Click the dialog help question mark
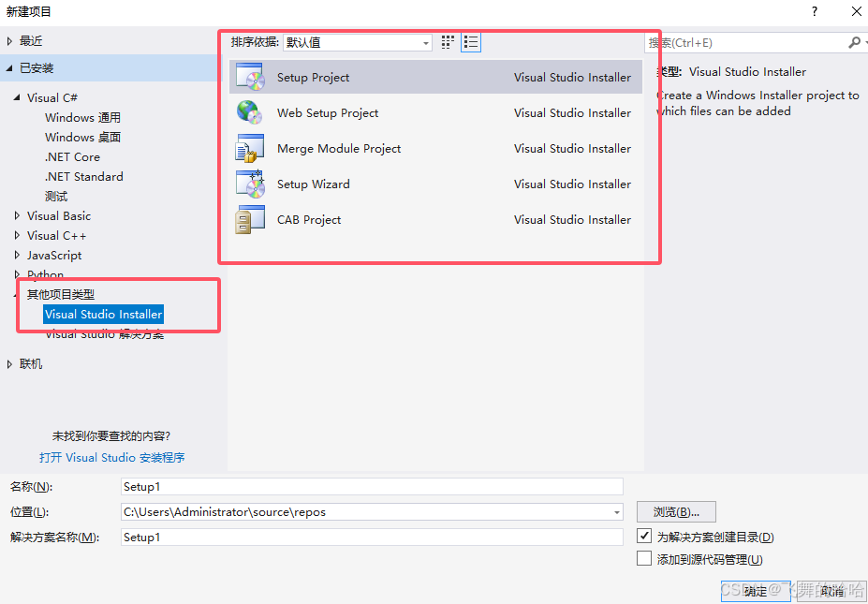868x604 pixels. 814,11
